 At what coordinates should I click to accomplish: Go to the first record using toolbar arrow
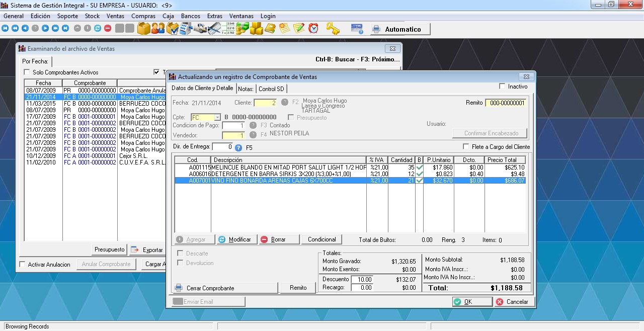[5, 29]
